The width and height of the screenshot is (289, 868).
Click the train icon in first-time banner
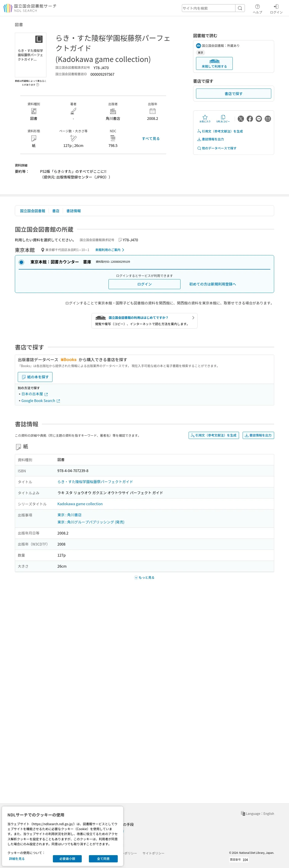(101, 318)
